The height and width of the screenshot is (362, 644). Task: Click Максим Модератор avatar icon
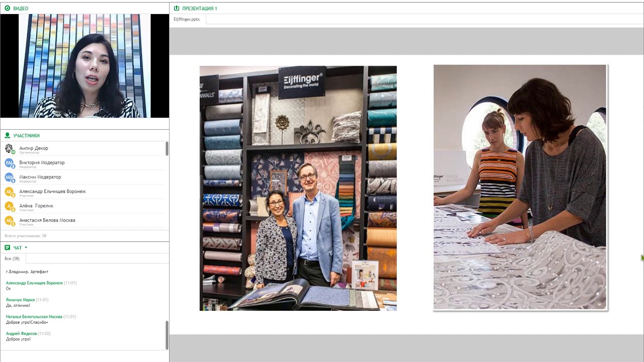[x=9, y=177]
